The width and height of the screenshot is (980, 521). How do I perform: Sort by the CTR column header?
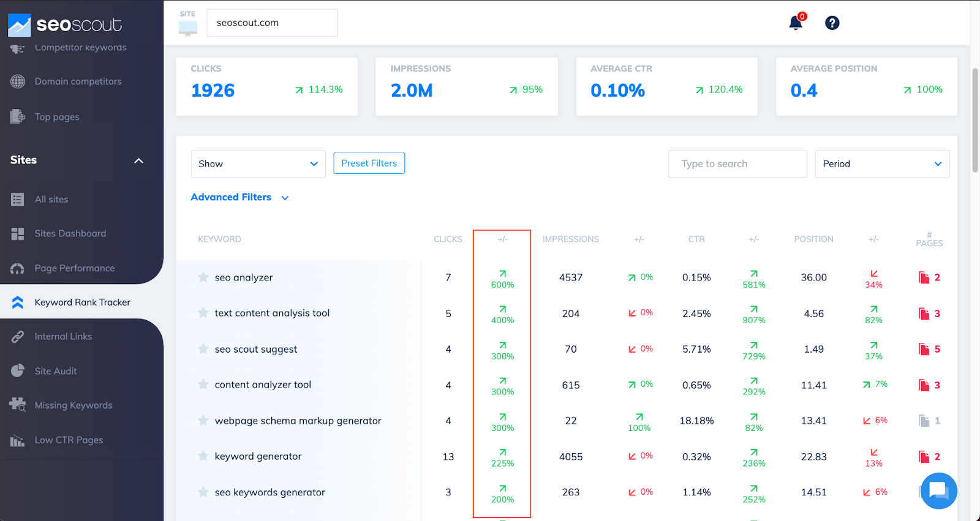(x=696, y=239)
